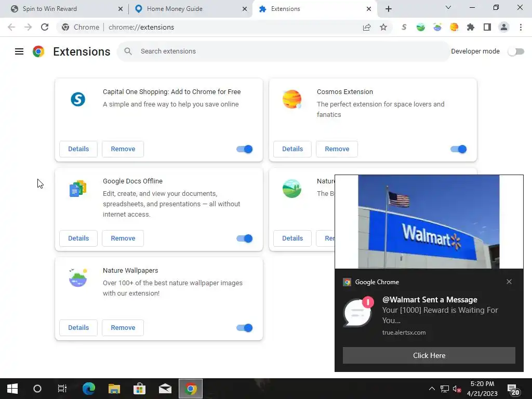Open the Action Center notifications icon
The image size is (532, 399).
pos(513,390)
